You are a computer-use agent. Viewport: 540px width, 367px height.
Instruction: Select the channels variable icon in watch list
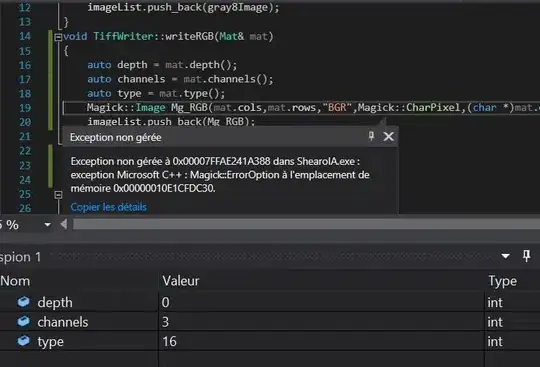point(23,321)
